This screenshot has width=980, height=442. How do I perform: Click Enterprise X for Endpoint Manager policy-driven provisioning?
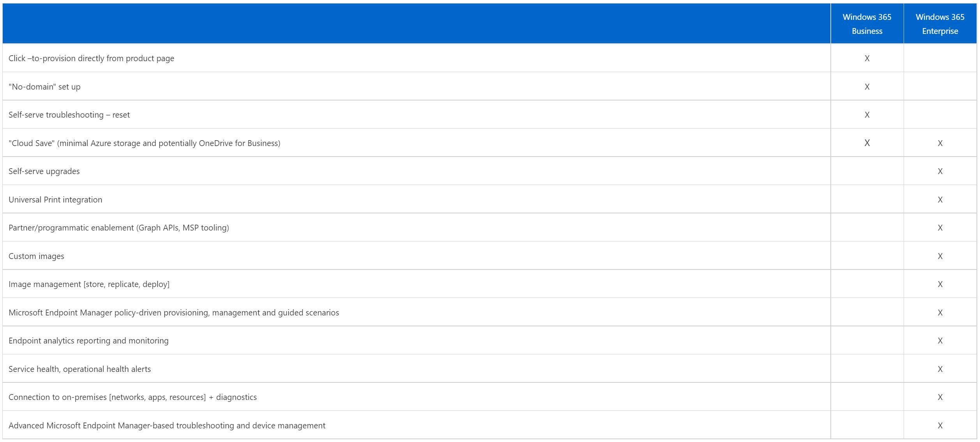tap(940, 313)
